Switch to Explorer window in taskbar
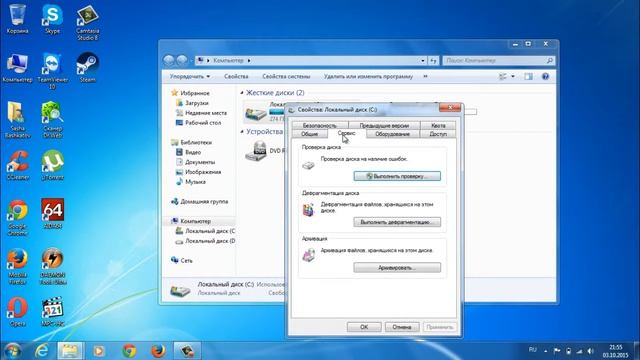 click(x=70, y=351)
